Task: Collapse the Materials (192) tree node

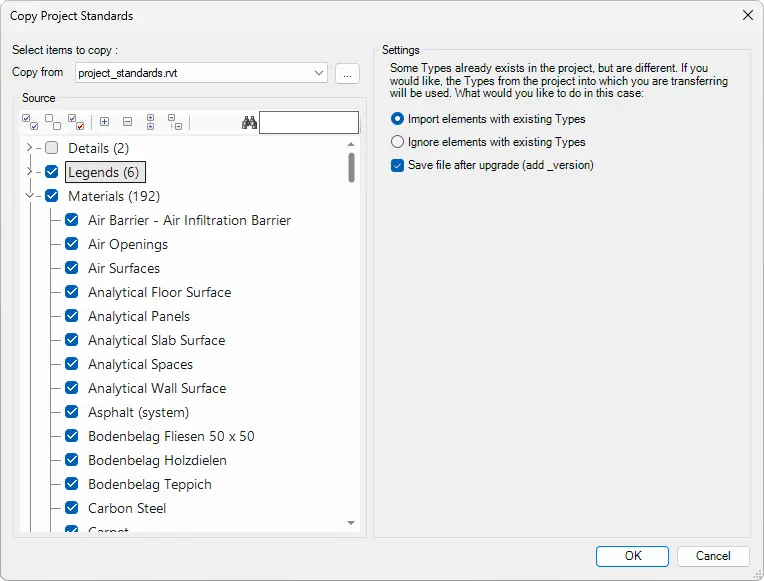Action: [29, 195]
